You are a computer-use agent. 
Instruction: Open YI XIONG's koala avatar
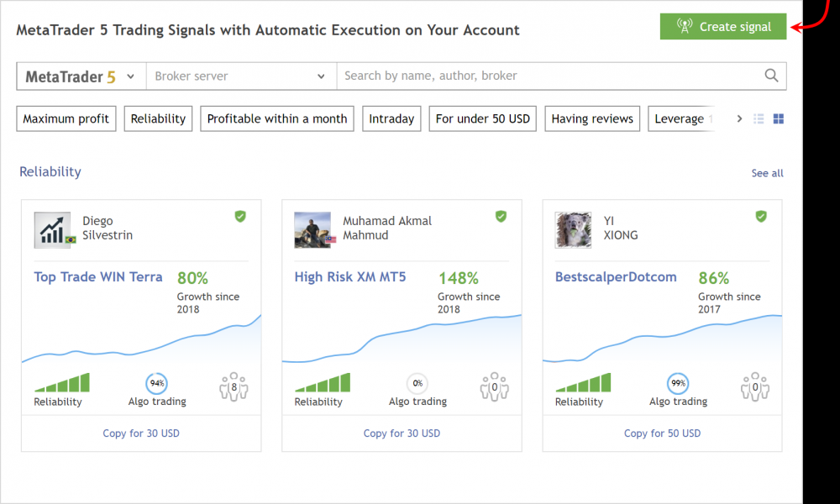click(x=573, y=230)
